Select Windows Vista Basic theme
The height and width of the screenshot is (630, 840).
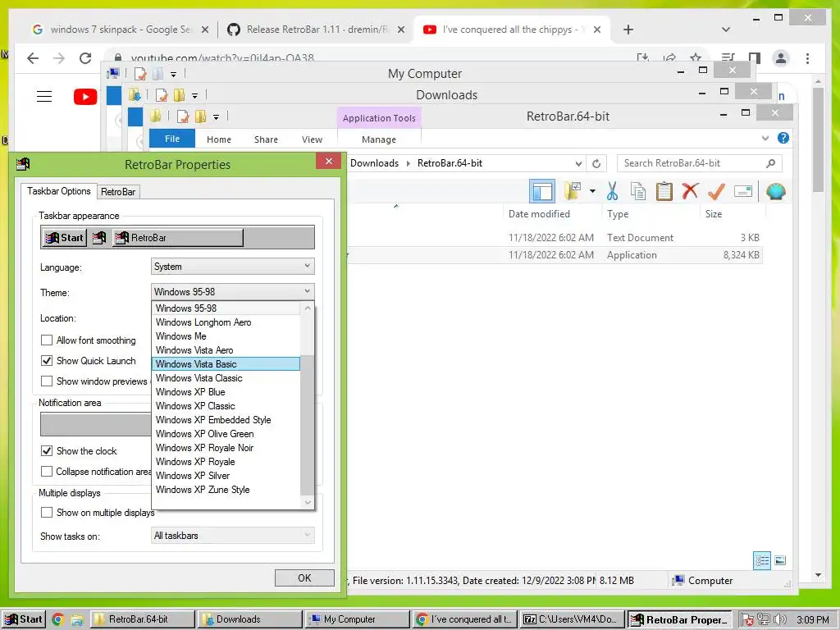(226, 363)
